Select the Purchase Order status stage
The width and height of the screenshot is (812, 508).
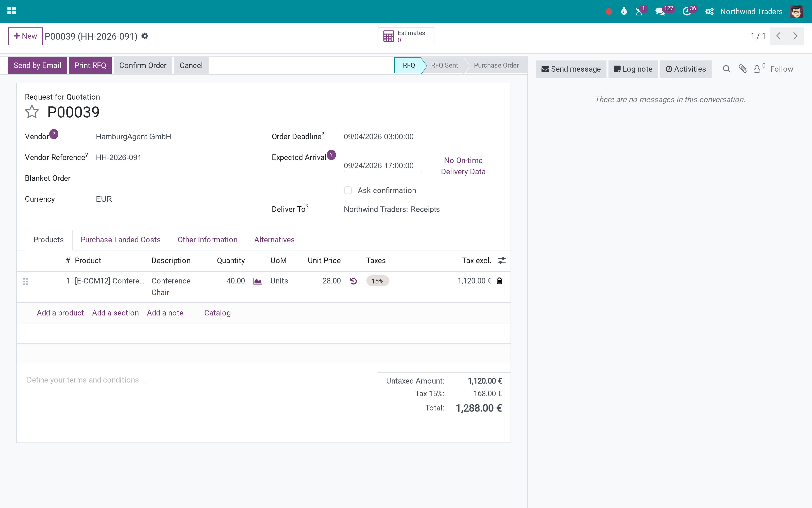[x=496, y=66]
